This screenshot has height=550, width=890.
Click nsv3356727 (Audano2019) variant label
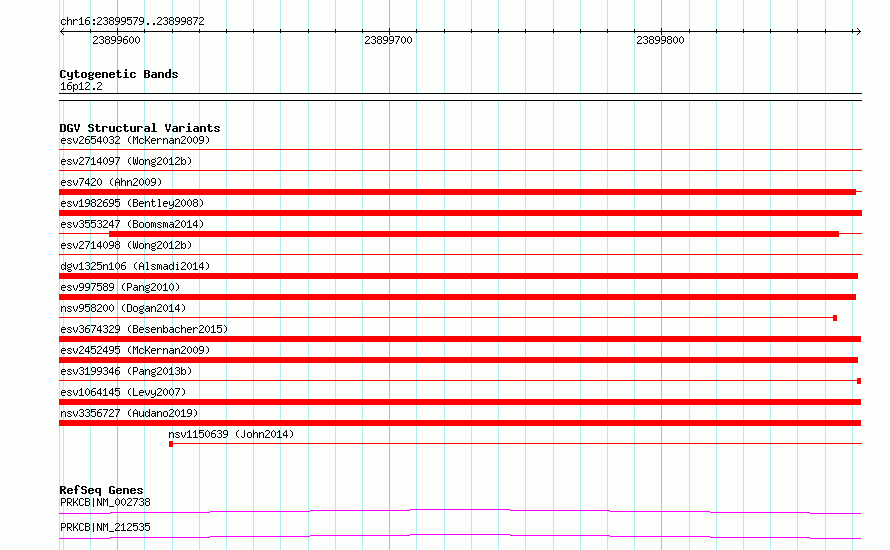[129, 413]
